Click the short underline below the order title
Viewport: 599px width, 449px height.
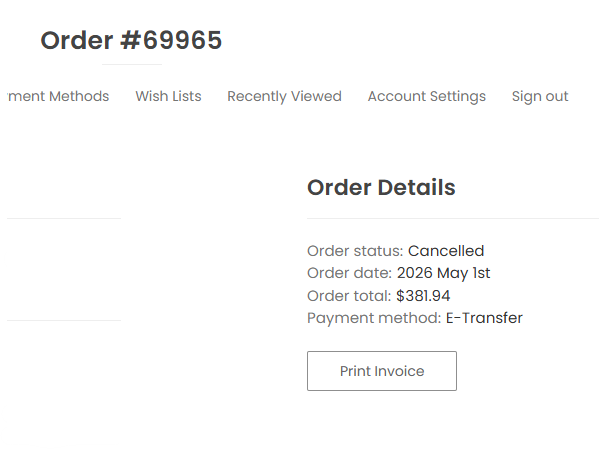[132, 65]
